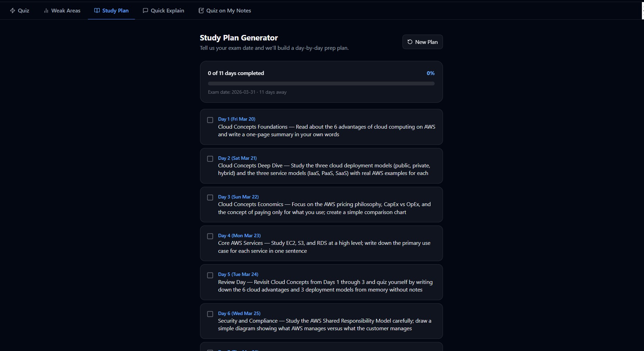Mark Day 5 Review Day as done
Screen dimensions: 644x351
[210, 275]
